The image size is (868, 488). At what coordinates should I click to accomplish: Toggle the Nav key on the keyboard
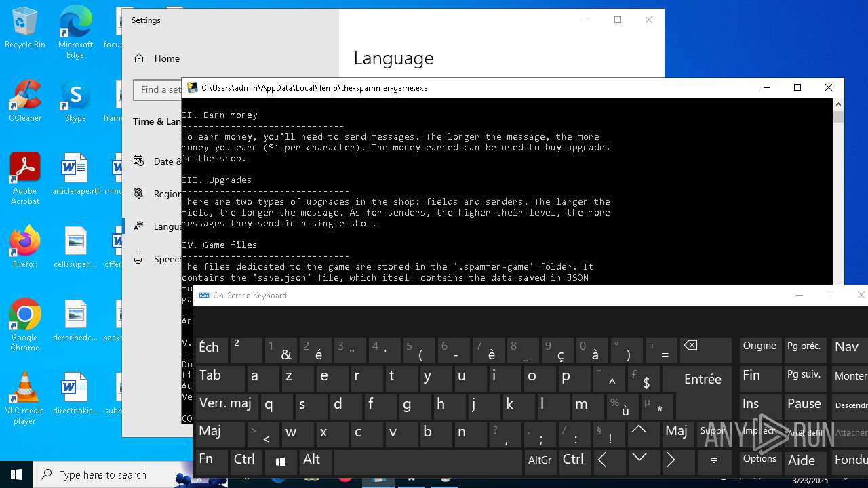coord(850,350)
